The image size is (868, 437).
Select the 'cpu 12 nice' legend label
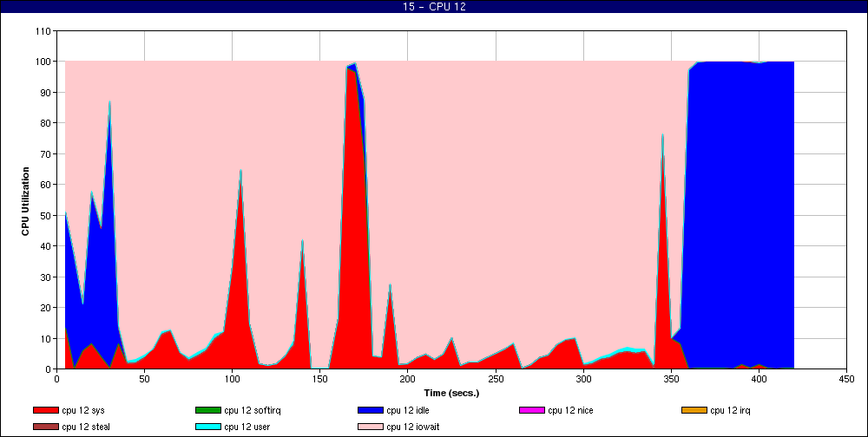tap(570, 411)
